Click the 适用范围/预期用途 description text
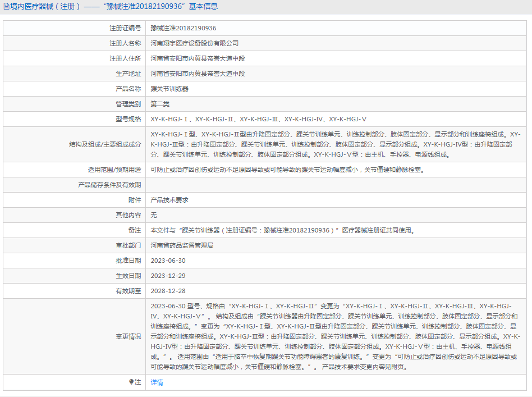 coord(286,169)
